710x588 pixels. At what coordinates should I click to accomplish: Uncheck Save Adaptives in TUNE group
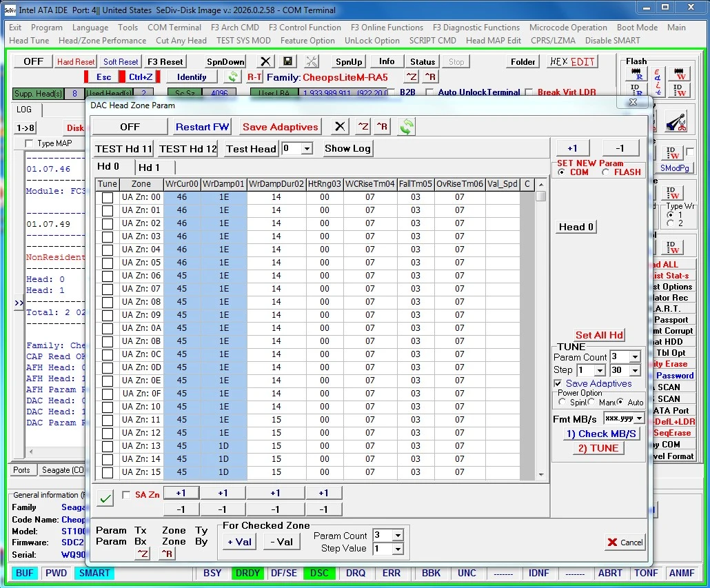pyautogui.click(x=558, y=383)
